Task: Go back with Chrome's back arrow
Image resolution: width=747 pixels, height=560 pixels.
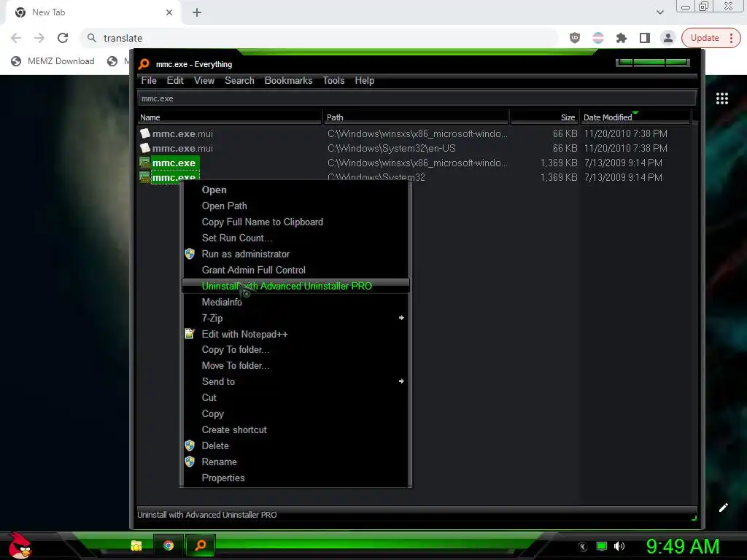Action: [16, 38]
